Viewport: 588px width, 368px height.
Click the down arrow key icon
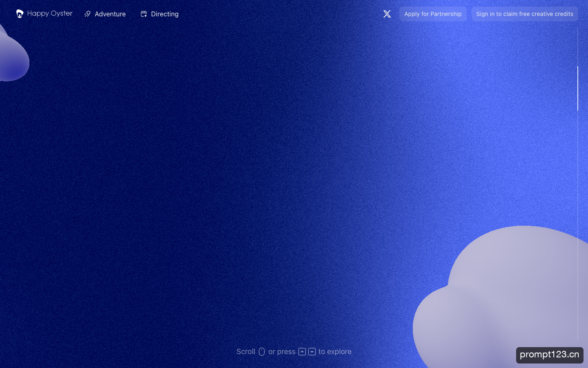tap(312, 352)
